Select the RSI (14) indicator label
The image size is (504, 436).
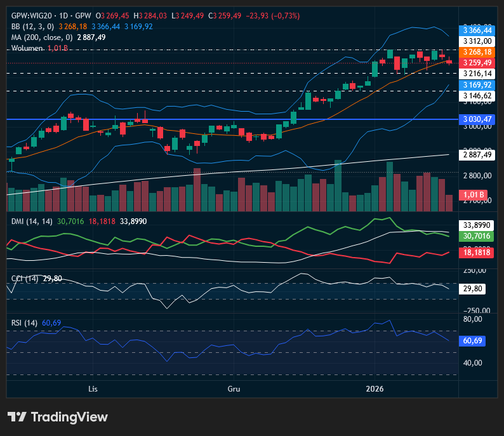point(25,323)
